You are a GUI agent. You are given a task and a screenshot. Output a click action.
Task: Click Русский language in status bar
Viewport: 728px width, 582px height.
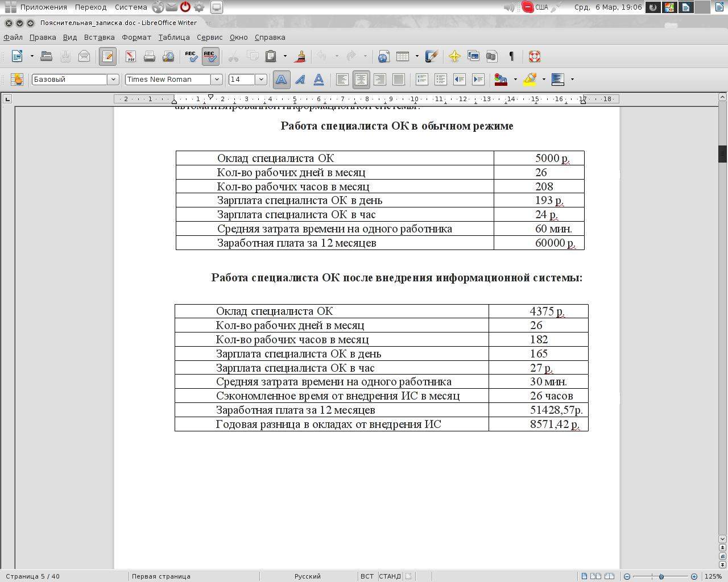click(x=307, y=576)
